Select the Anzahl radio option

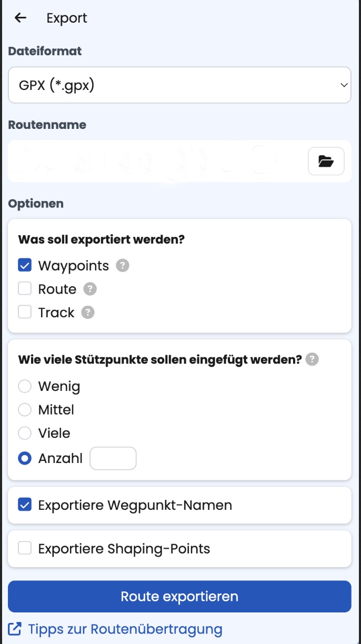[25, 458]
